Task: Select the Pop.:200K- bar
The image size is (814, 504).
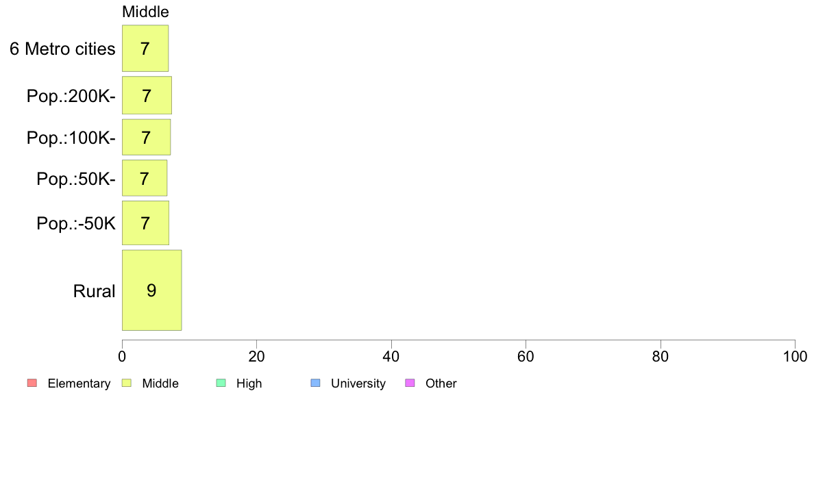Action: pos(147,95)
